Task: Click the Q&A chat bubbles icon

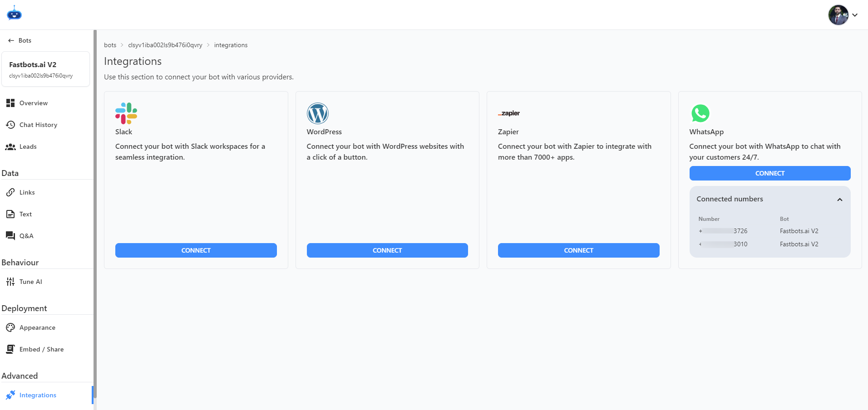Action: 10,236
